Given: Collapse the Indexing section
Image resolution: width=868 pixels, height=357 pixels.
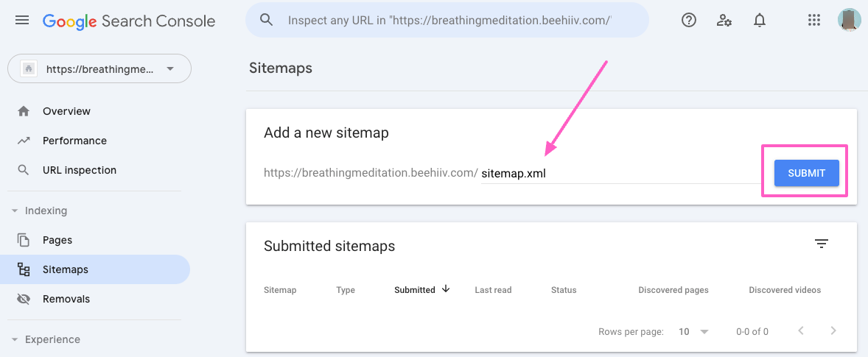Looking at the screenshot, I should coord(15,211).
